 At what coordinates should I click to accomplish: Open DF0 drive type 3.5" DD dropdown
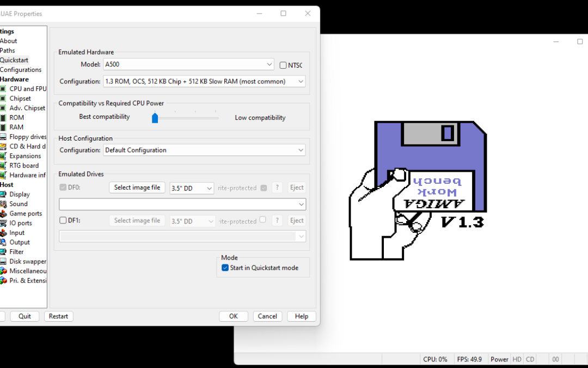pyautogui.click(x=192, y=188)
